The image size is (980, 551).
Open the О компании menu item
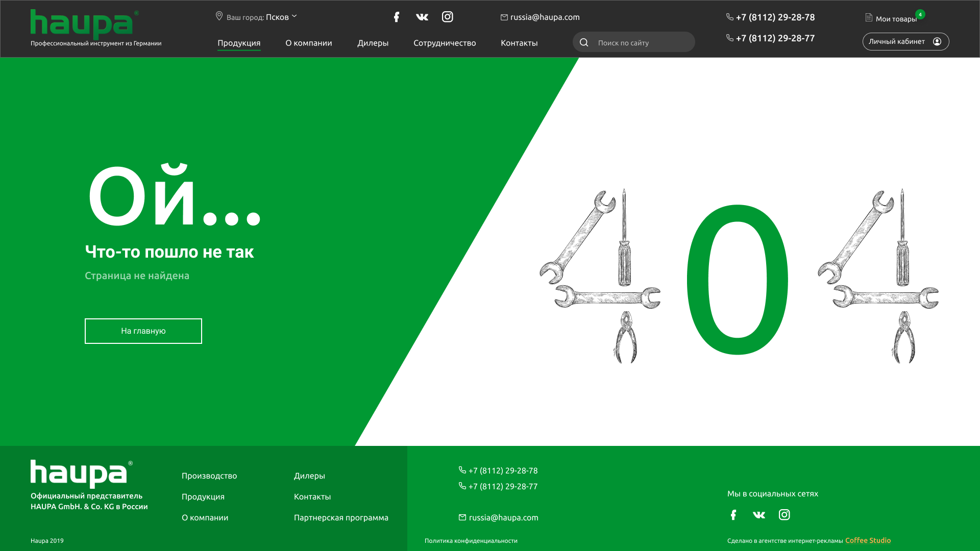pos(309,43)
